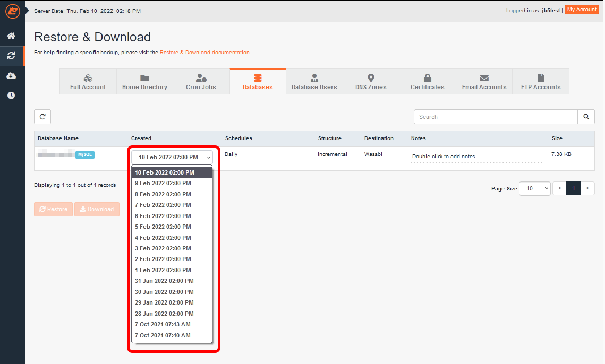Open the Home icon in sidebar
The height and width of the screenshot is (364, 605).
[11, 36]
